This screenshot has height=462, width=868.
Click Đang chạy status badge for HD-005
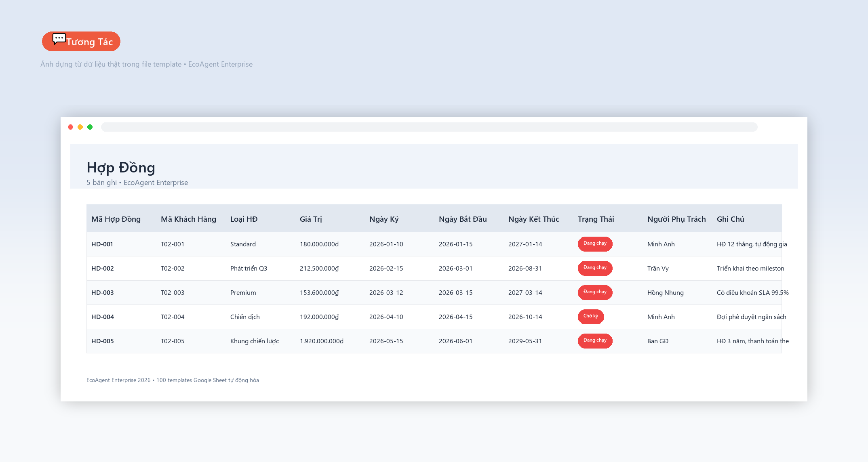point(595,341)
